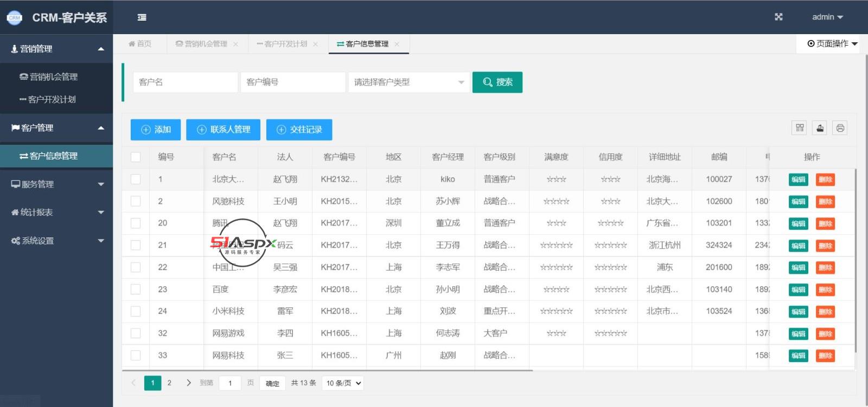Click the 搜索 button

click(497, 82)
